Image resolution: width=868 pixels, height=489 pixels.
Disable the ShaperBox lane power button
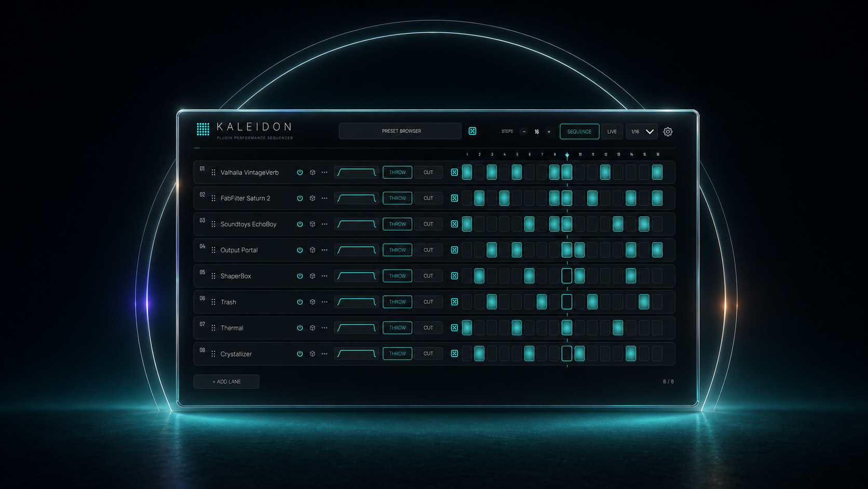(x=300, y=276)
